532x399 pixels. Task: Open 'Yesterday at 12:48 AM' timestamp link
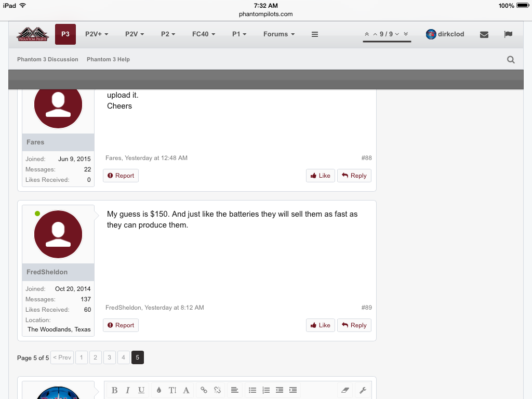(156, 158)
